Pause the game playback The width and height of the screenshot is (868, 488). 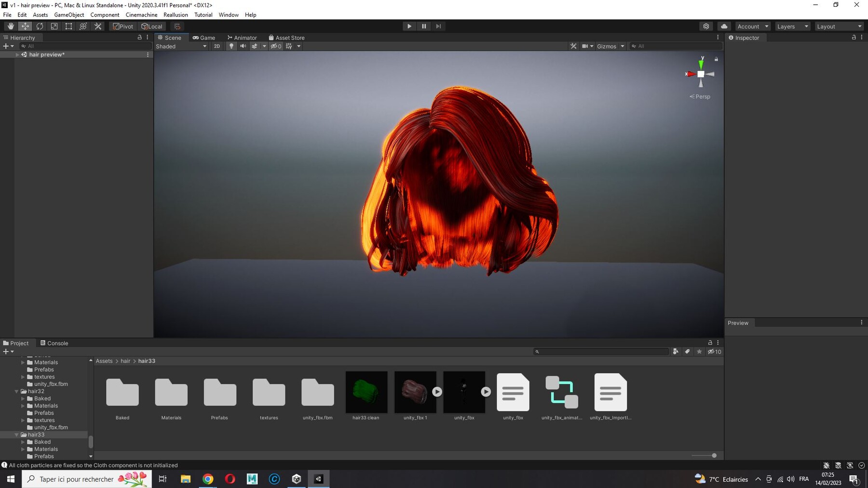coord(424,26)
